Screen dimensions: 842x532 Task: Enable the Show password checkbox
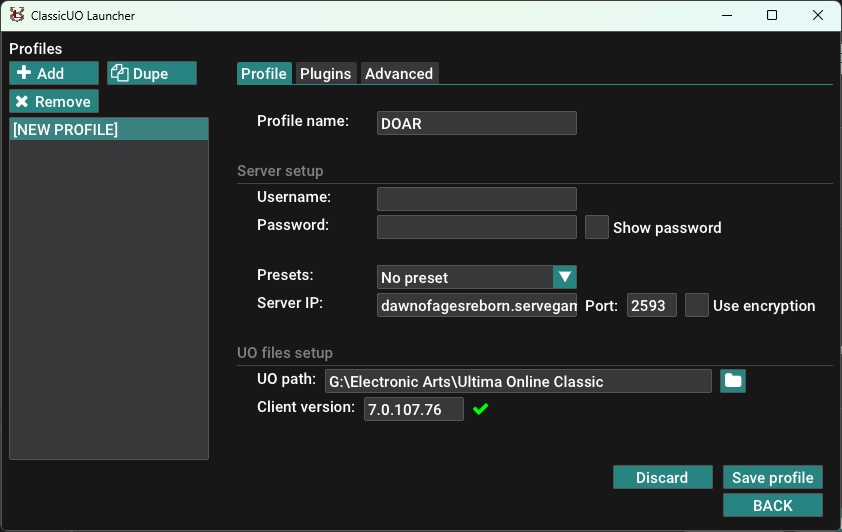coord(597,227)
